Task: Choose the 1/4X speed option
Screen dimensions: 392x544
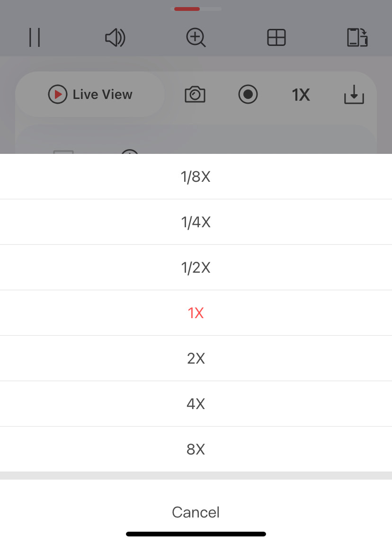Action: (196, 222)
